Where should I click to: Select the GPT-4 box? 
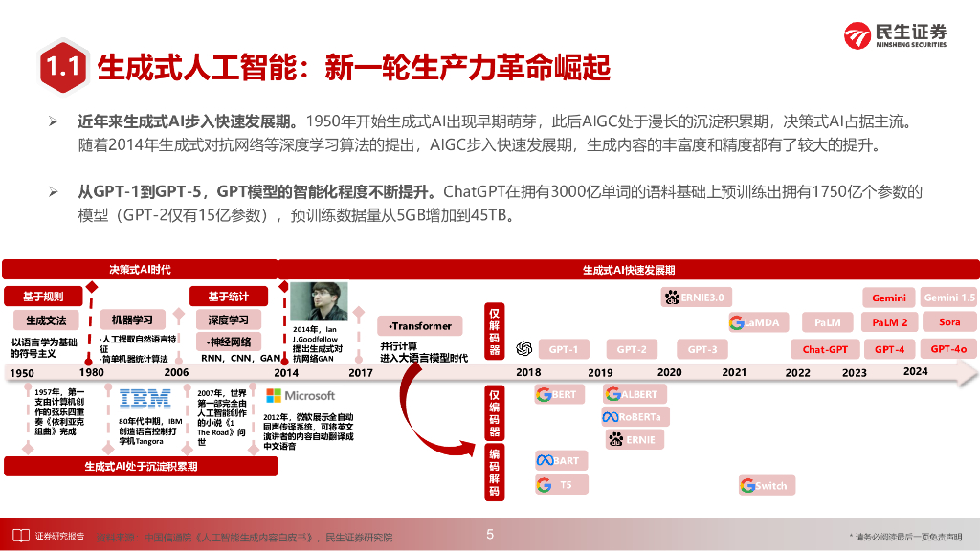click(x=889, y=349)
